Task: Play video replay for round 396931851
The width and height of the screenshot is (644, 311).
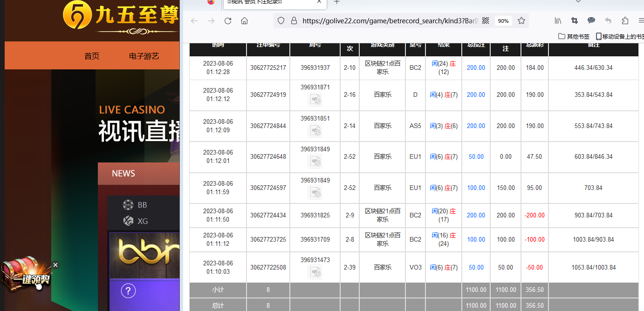Action: (315, 130)
